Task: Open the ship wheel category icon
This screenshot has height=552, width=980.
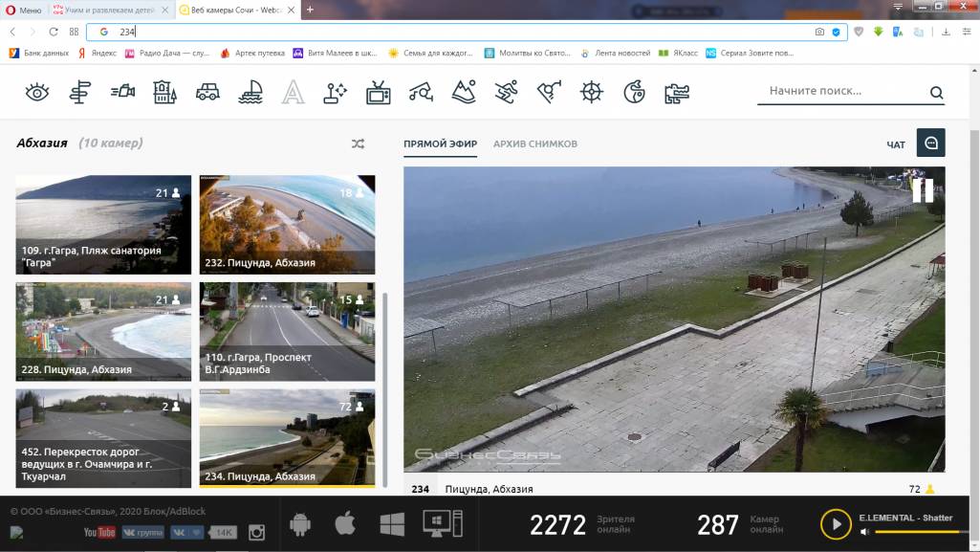Action: coord(593,92)
